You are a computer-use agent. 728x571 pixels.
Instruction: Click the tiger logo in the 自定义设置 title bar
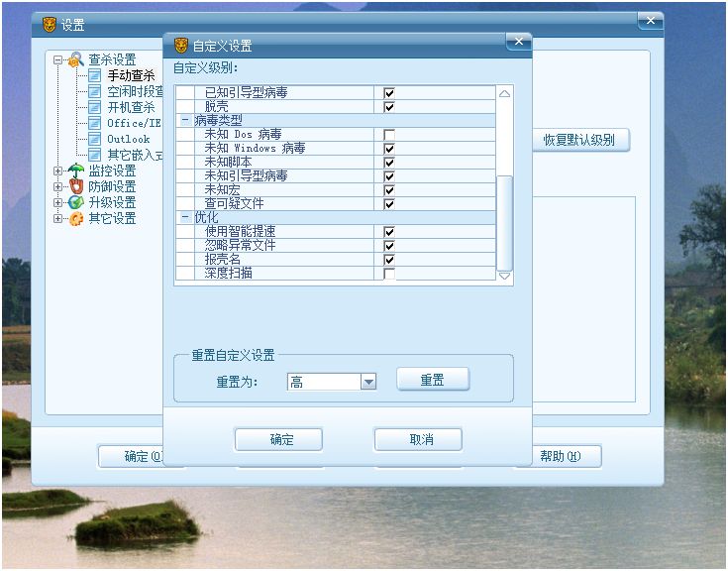[x=180, y=46]
